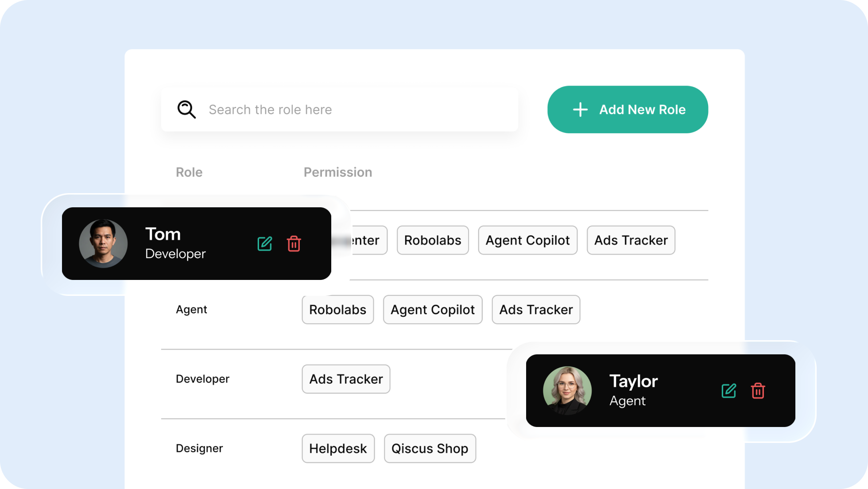Click the edit icon on Taylor's card
The height and width of the screenshot is (489, 868).
coord(728,391)
